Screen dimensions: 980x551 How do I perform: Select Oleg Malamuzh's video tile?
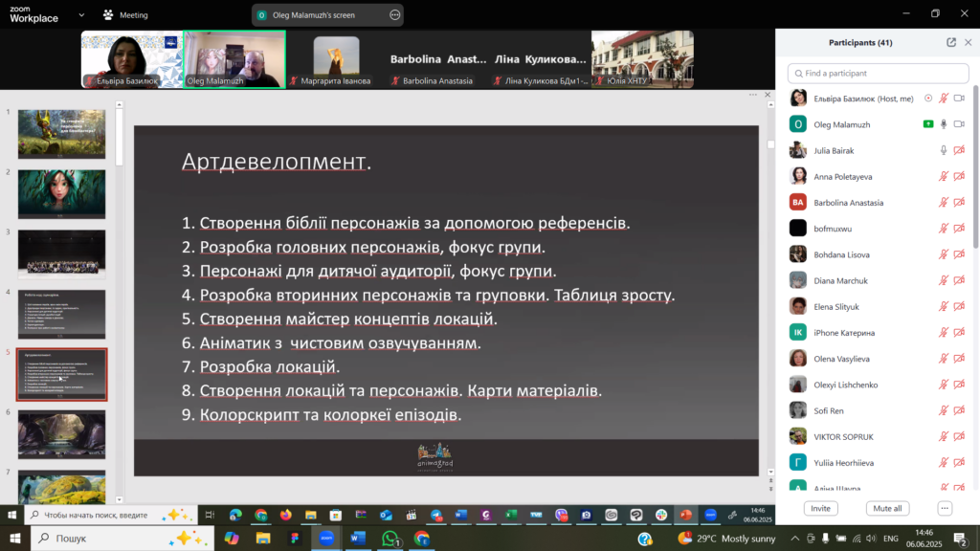(x=234, y=59)
